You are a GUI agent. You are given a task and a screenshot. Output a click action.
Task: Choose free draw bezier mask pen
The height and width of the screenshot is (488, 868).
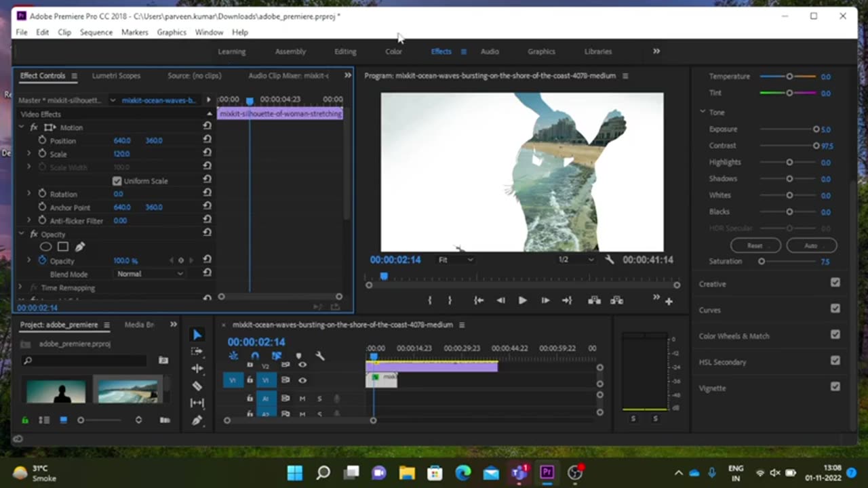point(79,247)
